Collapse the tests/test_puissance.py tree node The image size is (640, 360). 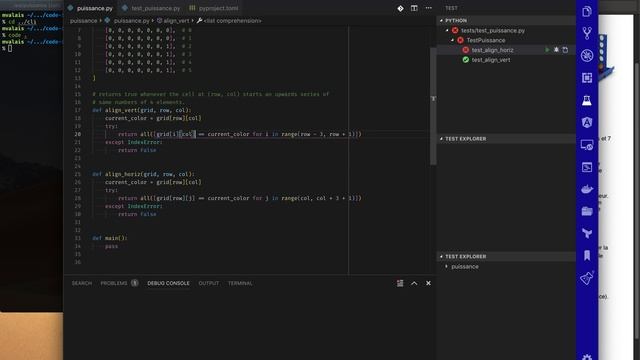[x=447, y=31]
